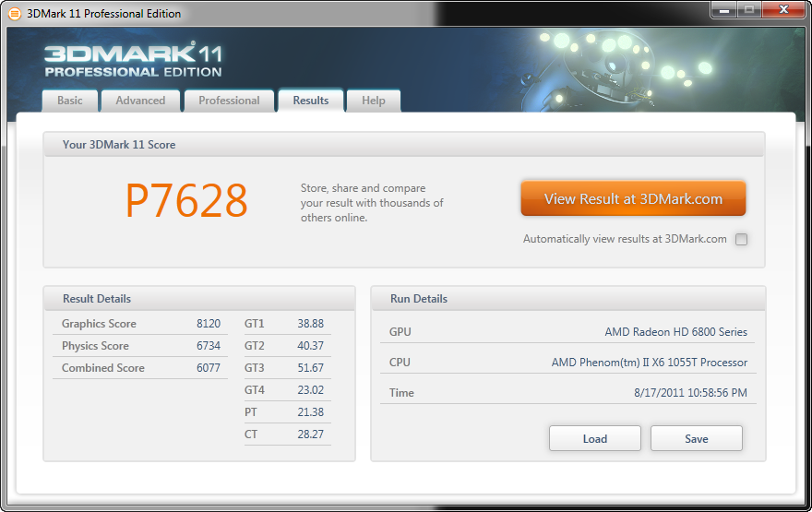Click the Physics Score label
This screenshot has width=812, height=512.
click(x=95, y=346)
